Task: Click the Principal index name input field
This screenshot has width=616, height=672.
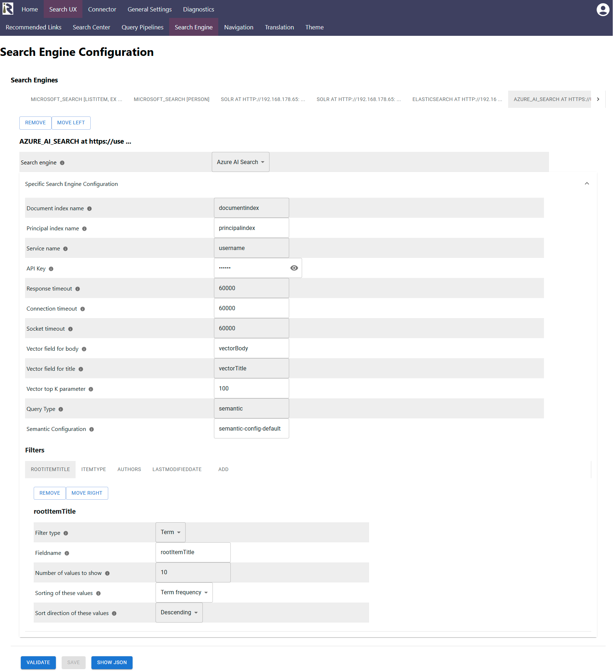Action: point(252,228)
